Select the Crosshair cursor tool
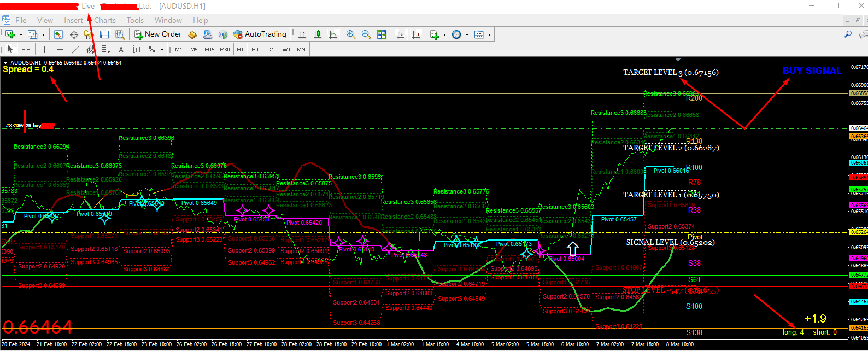 [x=26, y=49]
